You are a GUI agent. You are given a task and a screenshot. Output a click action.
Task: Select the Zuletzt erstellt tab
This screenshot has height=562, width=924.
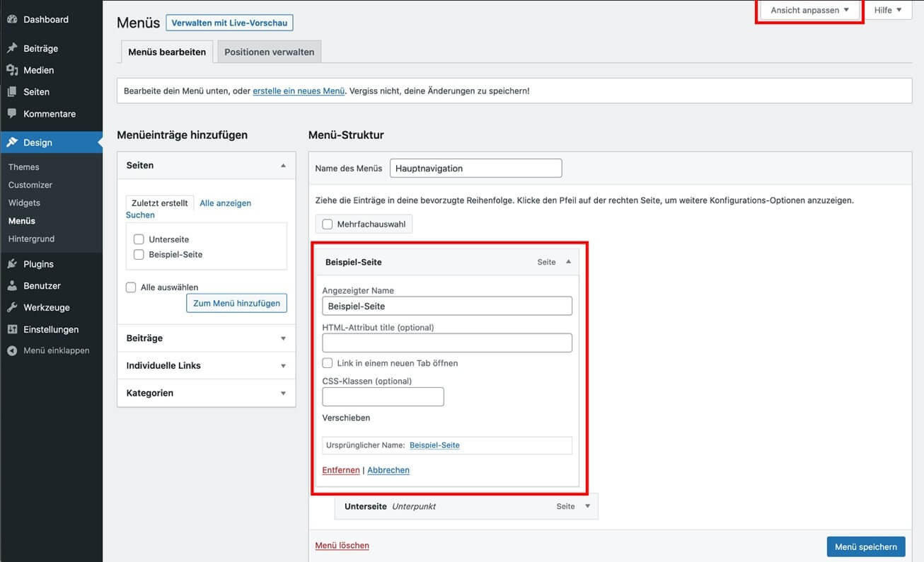[160, 202]
